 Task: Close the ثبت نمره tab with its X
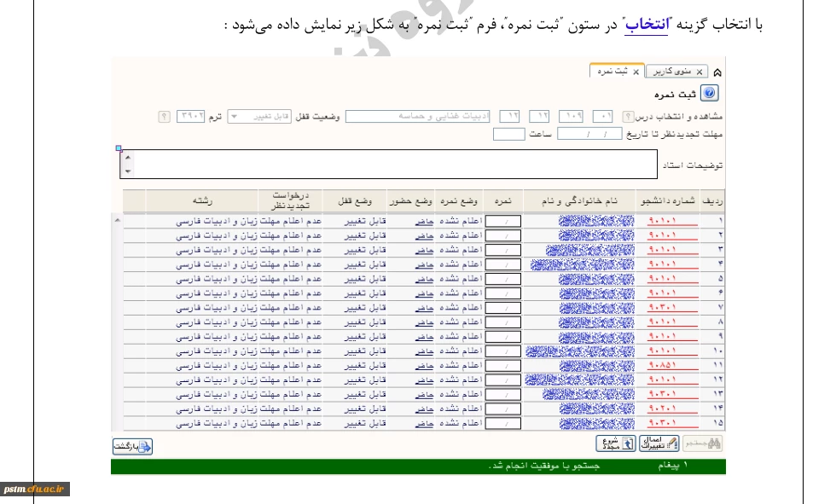coord(636,72)
